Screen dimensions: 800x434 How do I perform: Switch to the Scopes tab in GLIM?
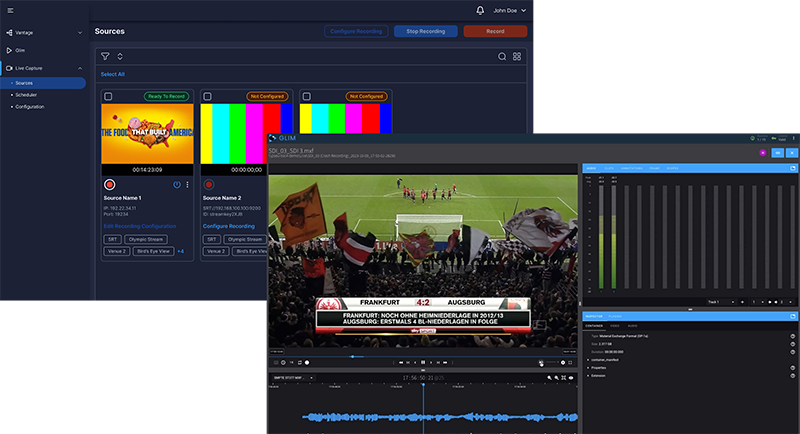coord(672,168)
